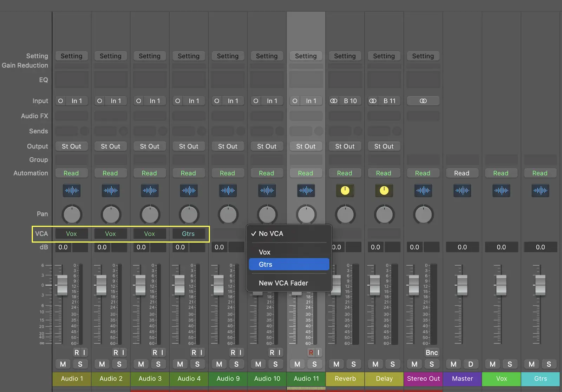Click the dB value field on Delay strip
Image resolution: width=562 pixels, height=392 pixels.
click(375, 247)
